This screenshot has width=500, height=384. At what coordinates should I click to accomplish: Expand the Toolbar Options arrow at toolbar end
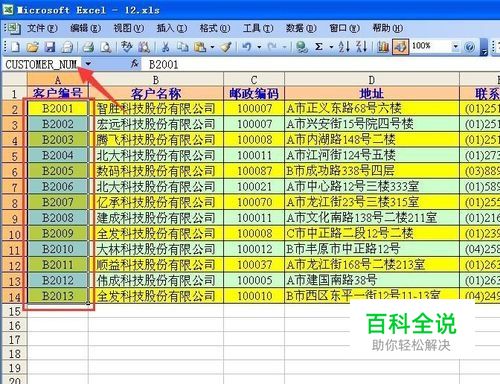click(x=484, y=47)
